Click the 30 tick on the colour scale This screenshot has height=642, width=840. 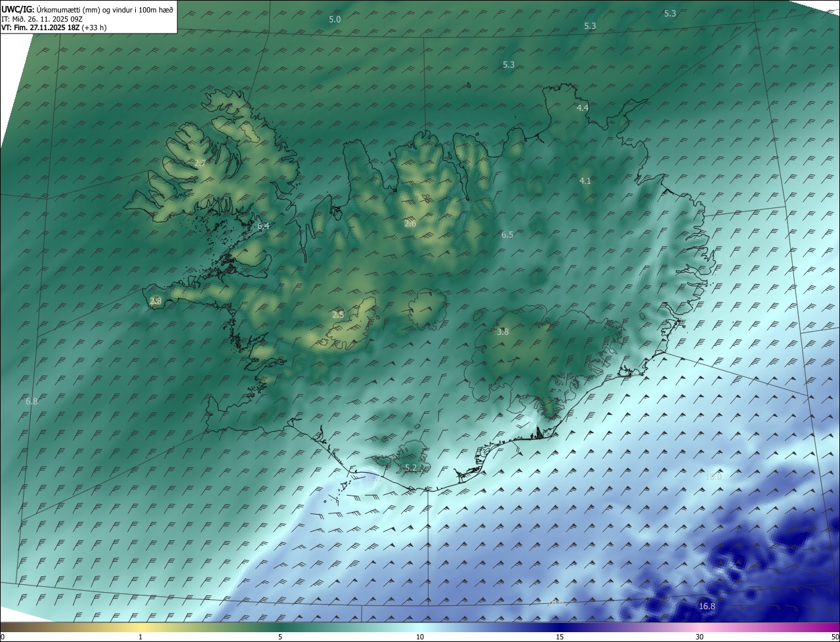coord(700,637)
